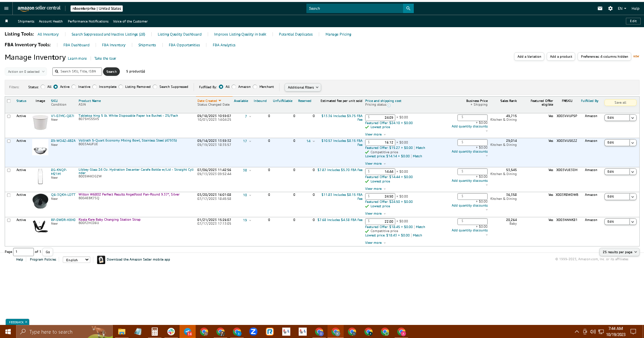Go to the FBA Dashboard tab
Screen dimensions: 644x338
(x=77, y=45)
